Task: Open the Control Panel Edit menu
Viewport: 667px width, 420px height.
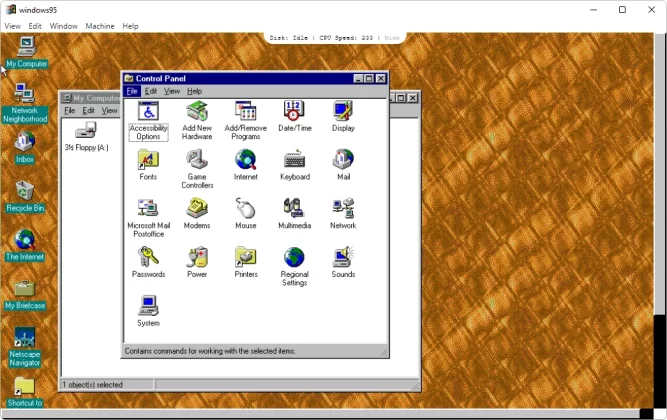Action: pos(151,91)
